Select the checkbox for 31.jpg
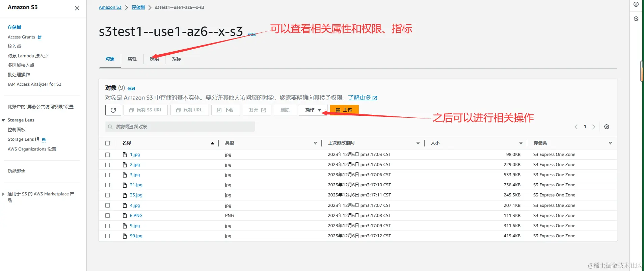This screenshot has height=271, width=644. coord(107,185)
